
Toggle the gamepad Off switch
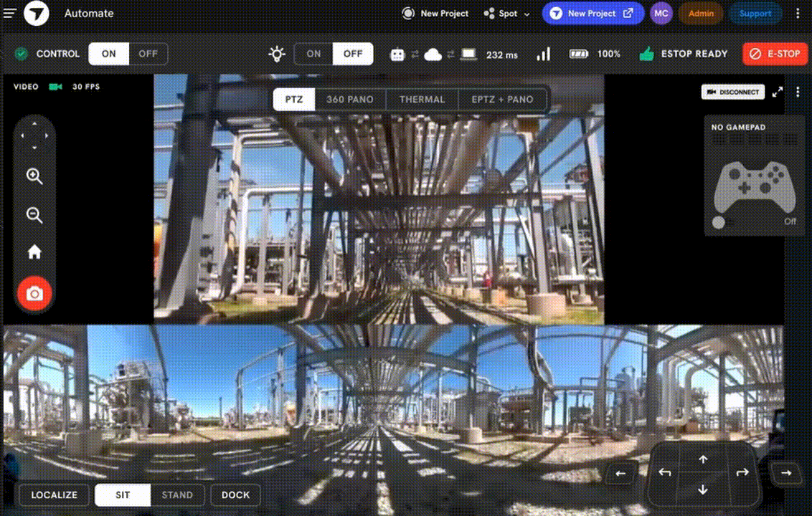pos(723,222)
